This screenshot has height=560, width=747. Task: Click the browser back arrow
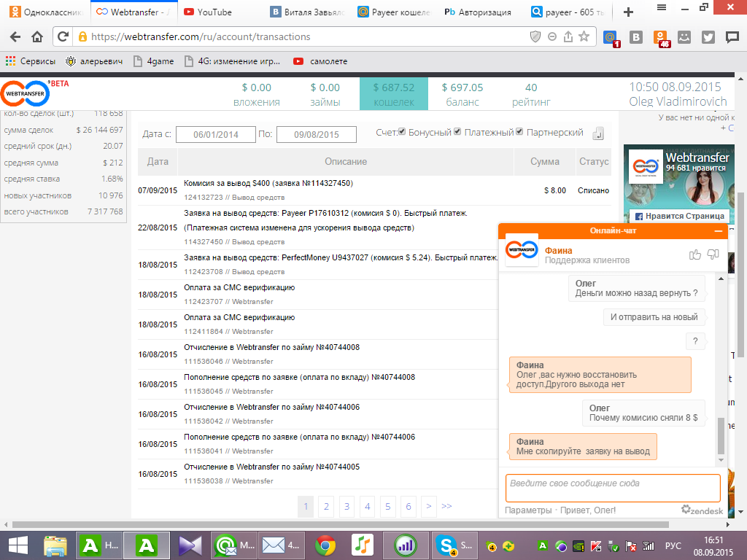(x=15, y=36)
